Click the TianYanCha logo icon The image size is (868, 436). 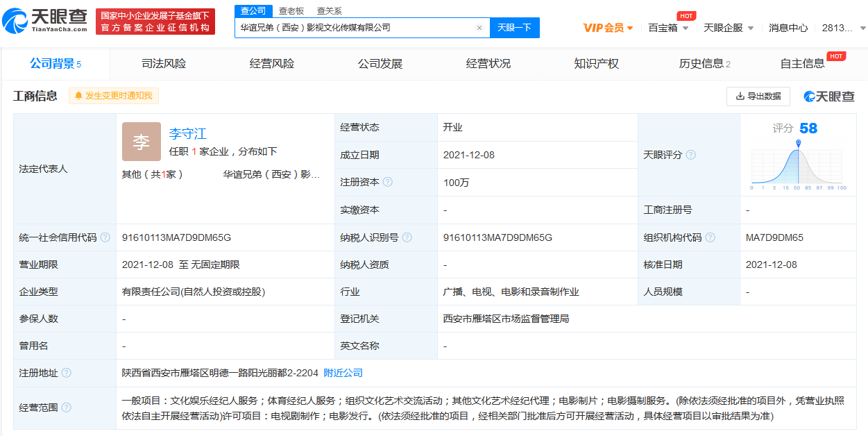coord(17,22)
